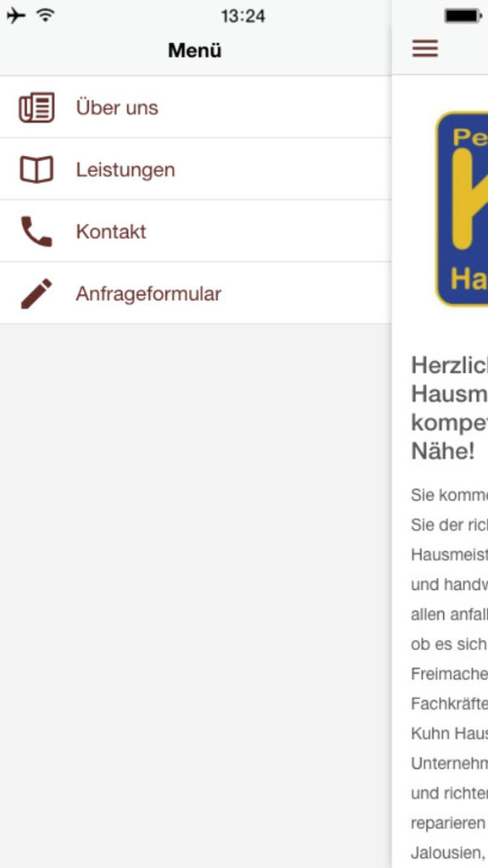This screenshot has width=488, height=868.
Task: Tap the blue and yellow Kuhn logo
Action: [462, 209]
